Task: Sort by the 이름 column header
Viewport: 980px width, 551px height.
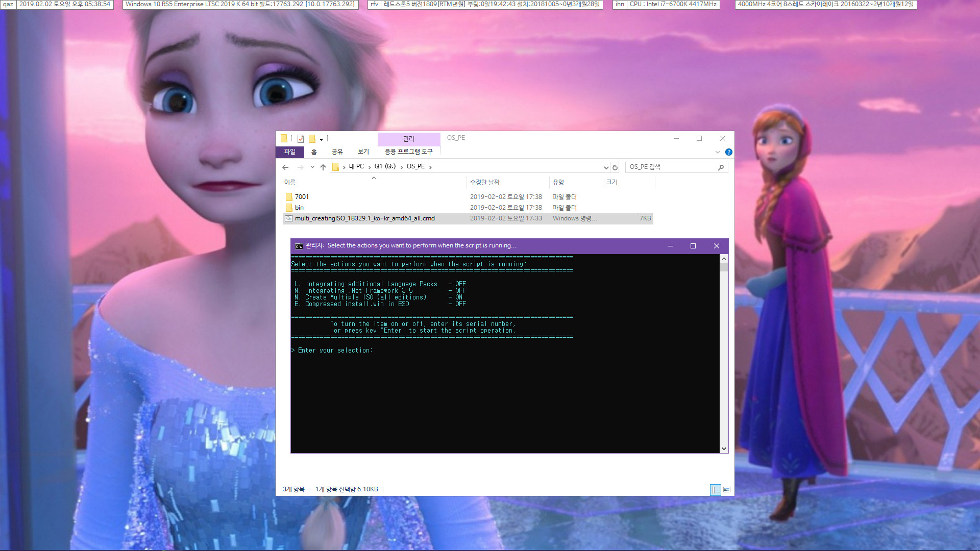Action: pyautogui.click(x=374, y=182)
